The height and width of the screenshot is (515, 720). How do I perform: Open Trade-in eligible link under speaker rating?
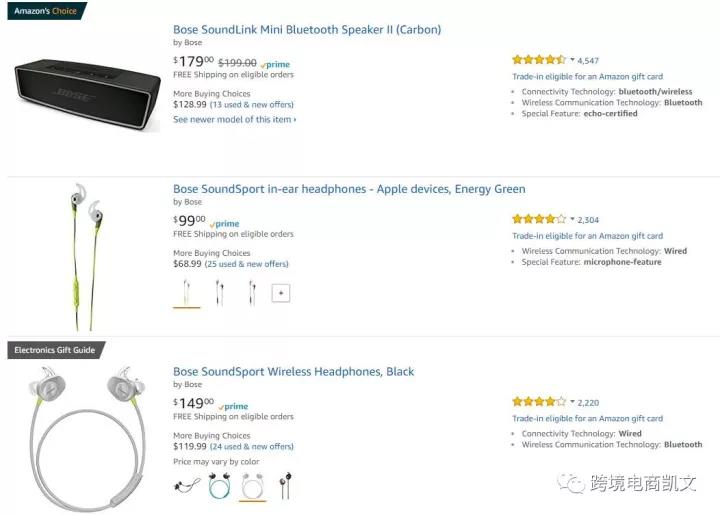click(x=587, y=77)
